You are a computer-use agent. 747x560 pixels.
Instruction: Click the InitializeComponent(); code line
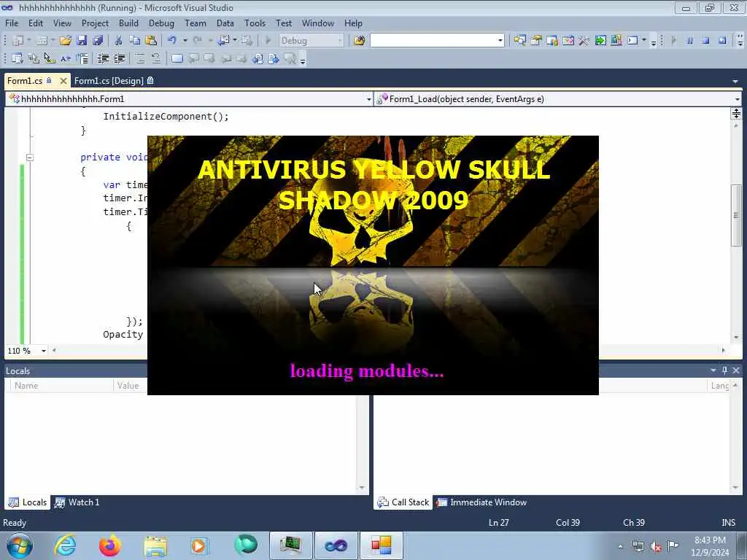coord(166,117)
